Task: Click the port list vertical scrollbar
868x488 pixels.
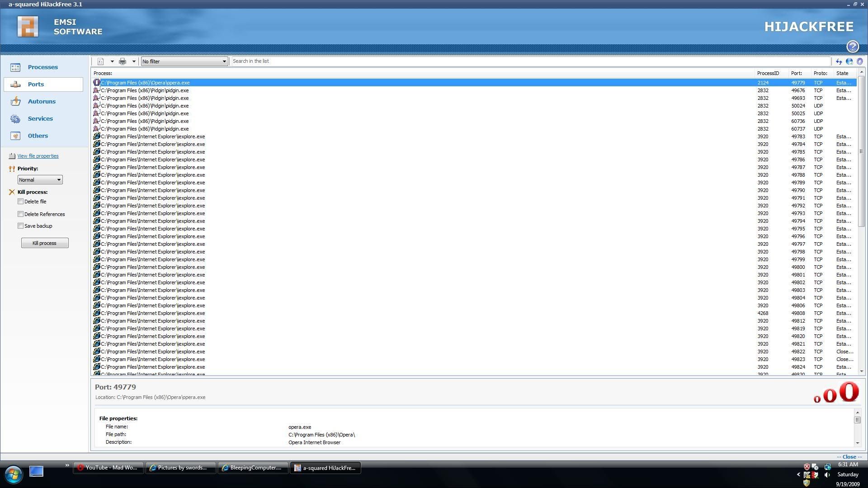Action: (x=861, y=151)
